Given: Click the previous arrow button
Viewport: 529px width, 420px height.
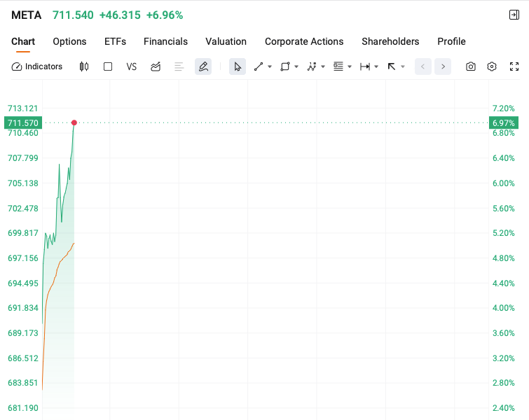Looking at the screenshot, I should point(422,66).
